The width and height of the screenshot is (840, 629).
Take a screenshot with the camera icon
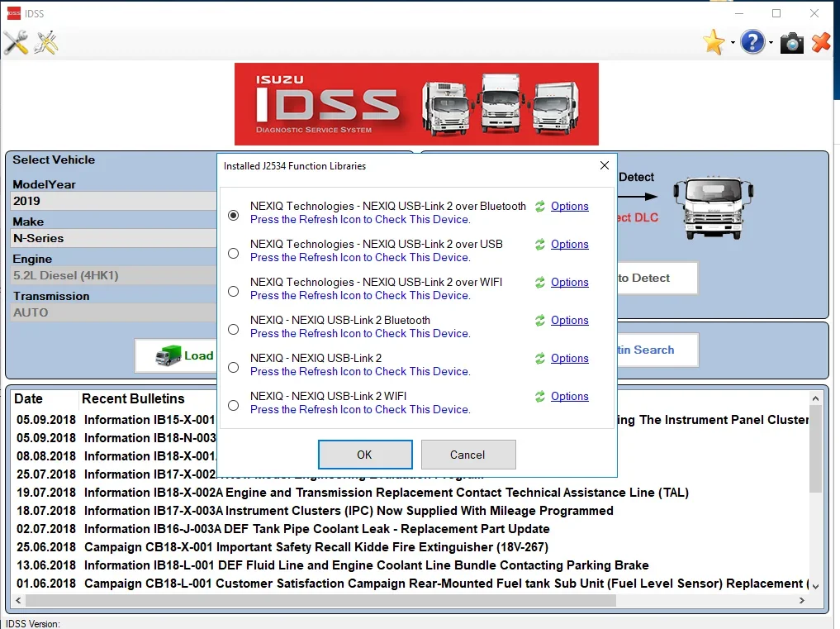792,43
